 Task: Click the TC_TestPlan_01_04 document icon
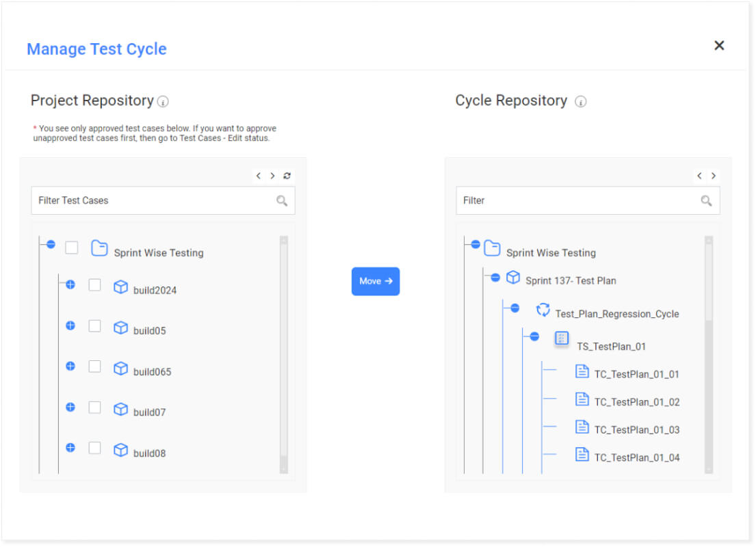[582, 455]
